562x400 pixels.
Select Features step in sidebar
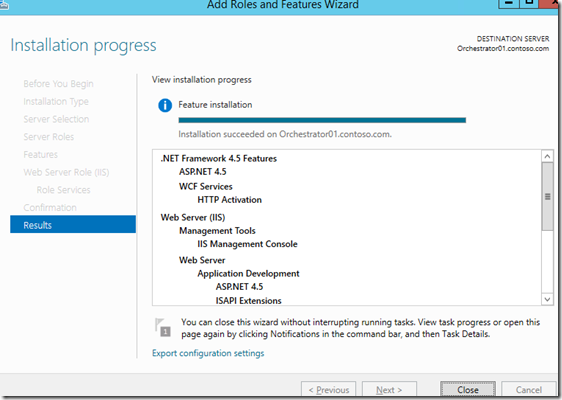click(41, 154)
